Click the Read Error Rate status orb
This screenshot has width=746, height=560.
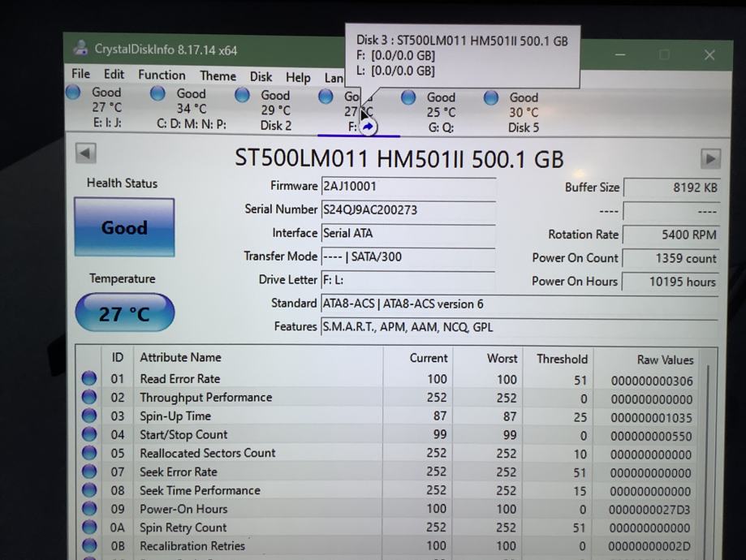click(89, 379)
